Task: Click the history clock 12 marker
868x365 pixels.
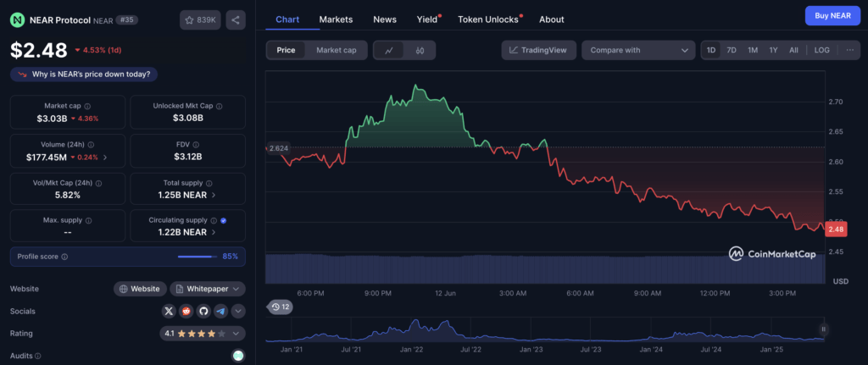Action: point(280,307)
